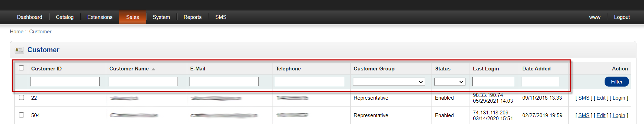Click Login link for customer 22
This screenshot has width=644, height=124.
click(x=619, y=98)
